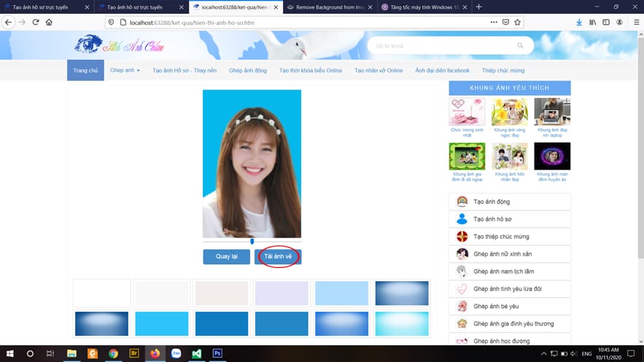Choose the white background swatch

click(x=101, y=293)
